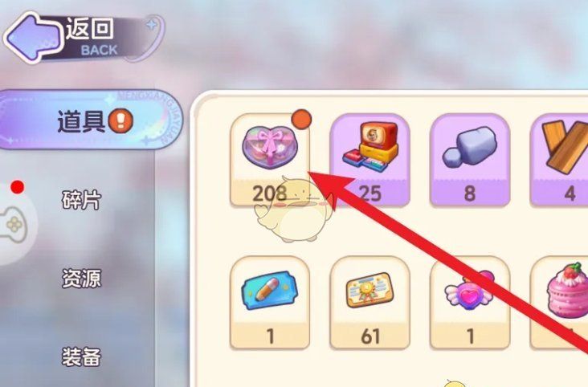Switch to the 资源 resources tab

(81, 279)
